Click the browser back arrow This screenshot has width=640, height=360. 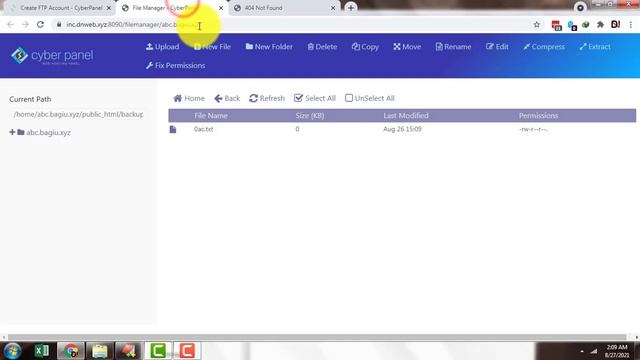coord(11,24)
